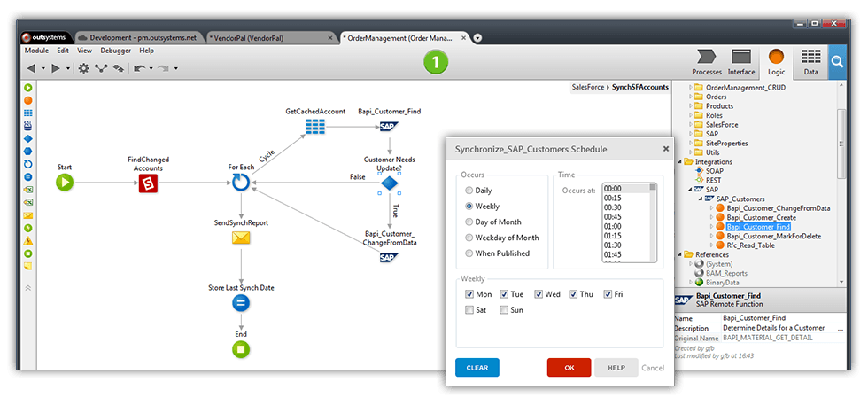Select the Send Email envelope tool in the toolbox
The height and width of the screenshot is (413, 868).
tap(27, 215)
